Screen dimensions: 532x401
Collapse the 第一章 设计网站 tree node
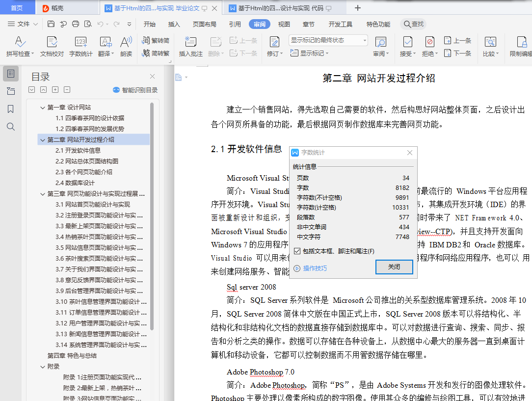42,107
